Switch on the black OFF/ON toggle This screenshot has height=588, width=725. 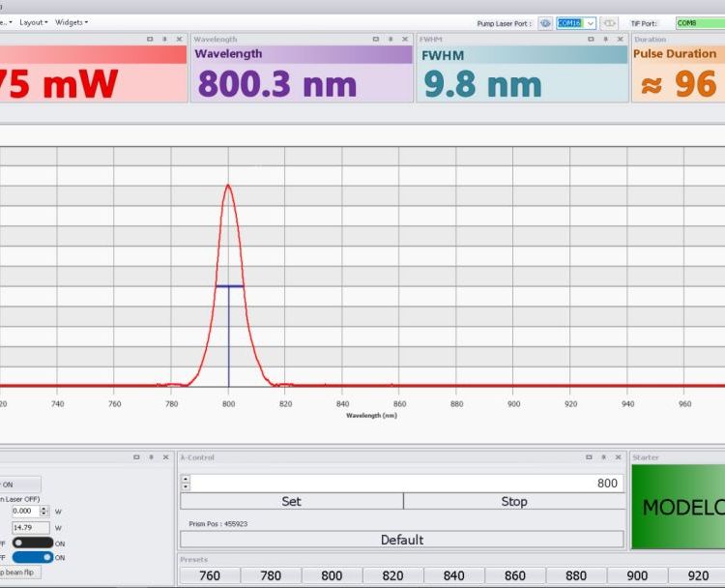33,543
